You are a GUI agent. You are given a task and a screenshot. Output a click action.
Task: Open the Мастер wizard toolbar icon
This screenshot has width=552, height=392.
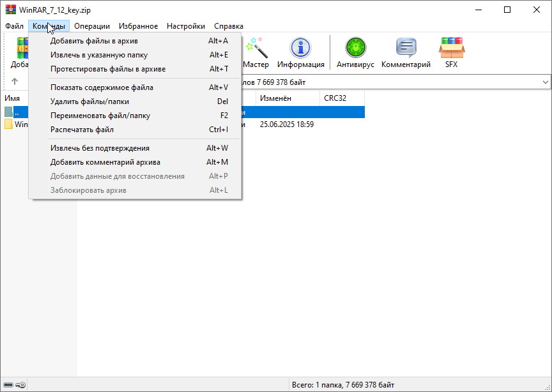[256, 47]
